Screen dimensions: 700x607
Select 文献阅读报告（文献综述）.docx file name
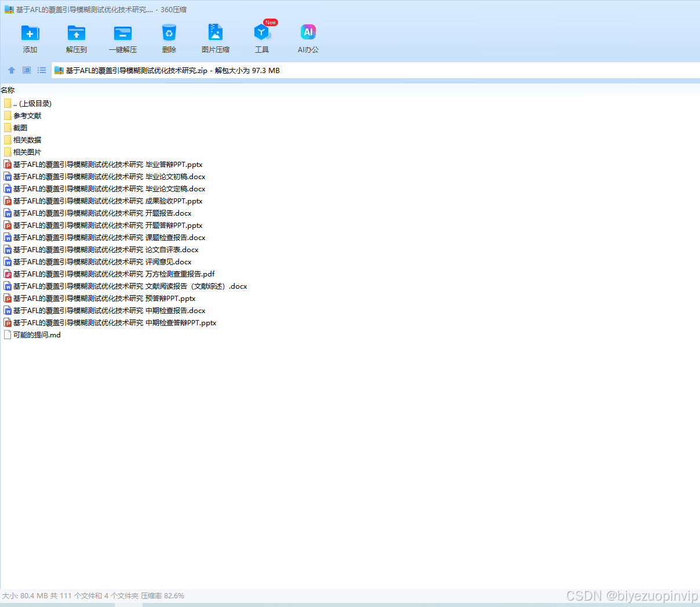[130, 286]
